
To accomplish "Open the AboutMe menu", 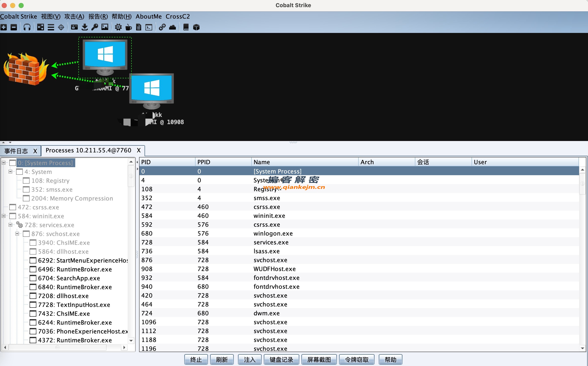I will tap(149, 16).
